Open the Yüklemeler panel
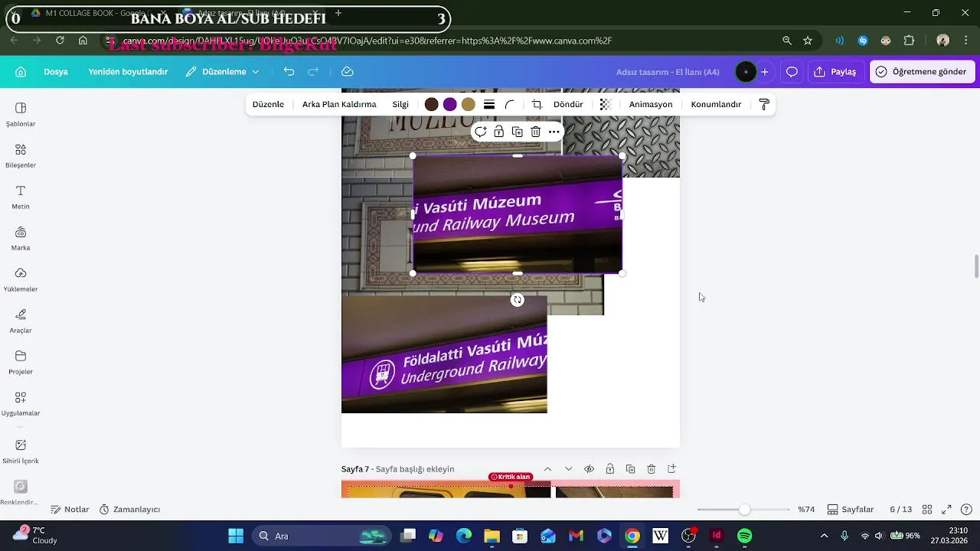 tap(21, 280)
